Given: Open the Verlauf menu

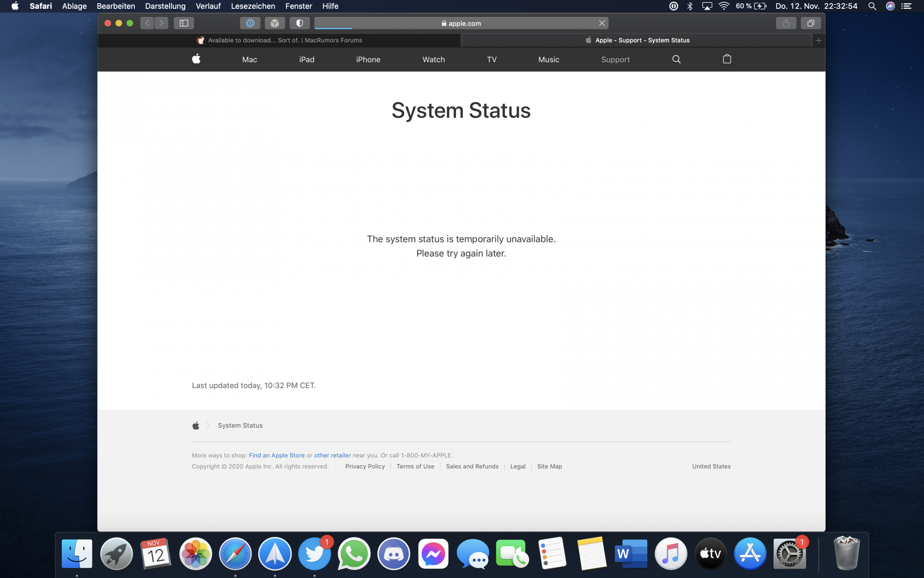Looking at the screenshot, I should pyautogui.click(x=208, y=6).
